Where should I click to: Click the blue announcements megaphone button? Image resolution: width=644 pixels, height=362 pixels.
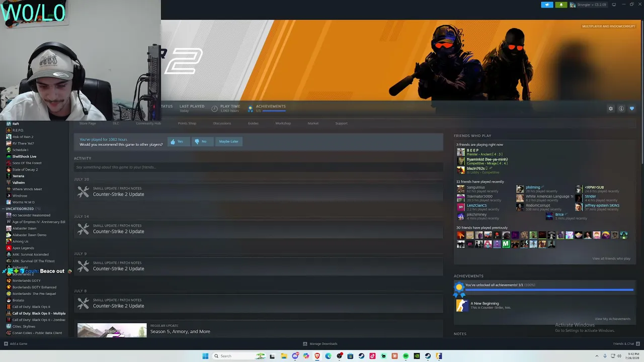click(x=547, y=5)
